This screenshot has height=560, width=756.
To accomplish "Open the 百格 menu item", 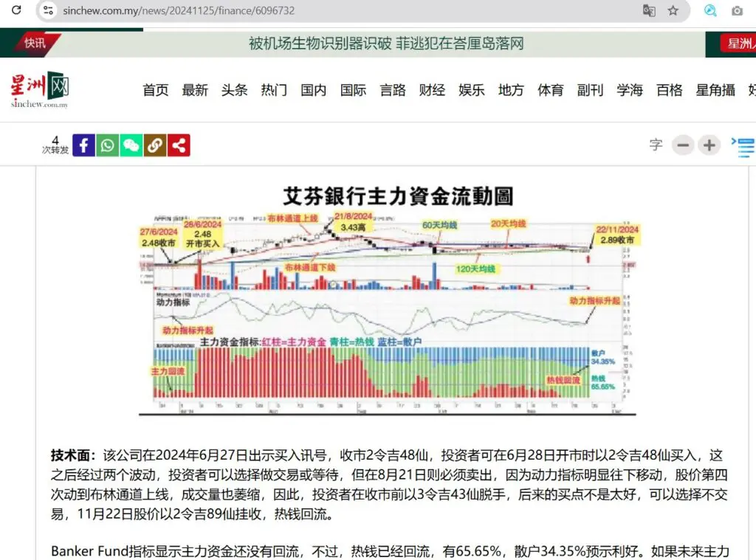I will (669, 89).
